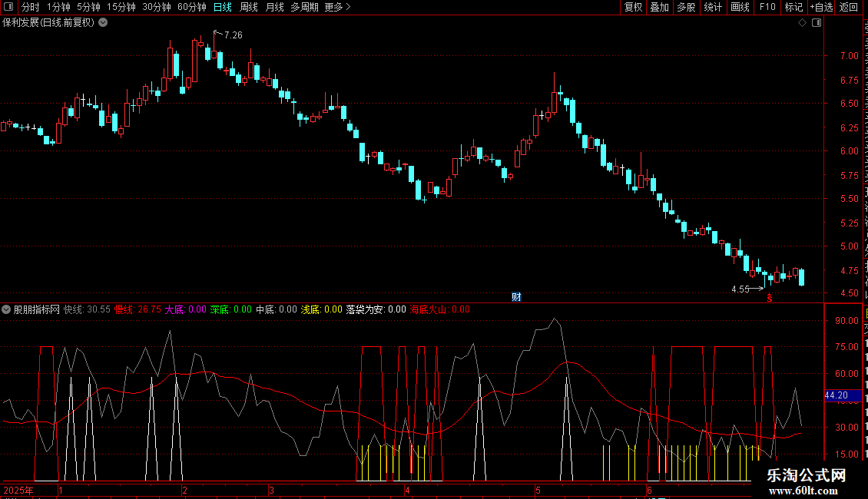Click the 中底: 0.00 label
Screen dimensions: 868x499
click(x=277, y=309)
